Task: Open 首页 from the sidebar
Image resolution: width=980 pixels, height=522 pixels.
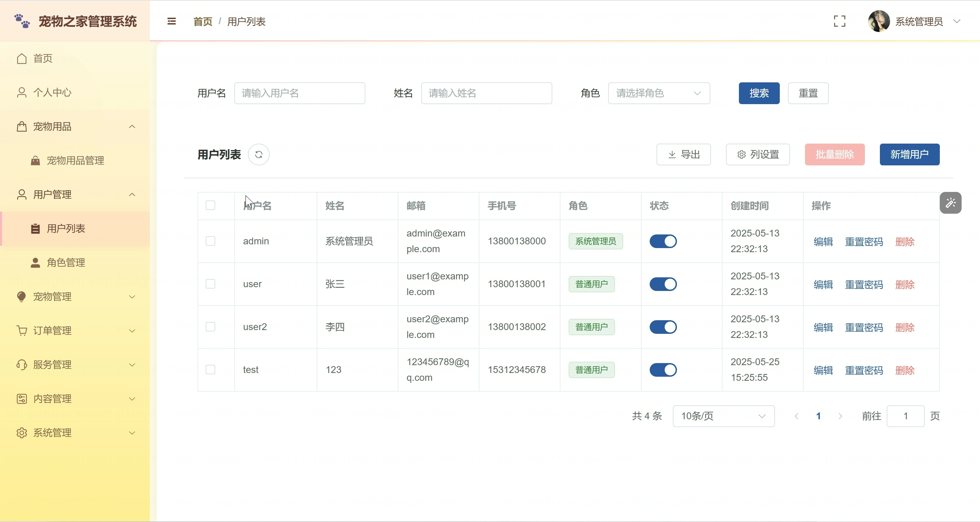Action: pyautogui.click(x=43, y=58)
